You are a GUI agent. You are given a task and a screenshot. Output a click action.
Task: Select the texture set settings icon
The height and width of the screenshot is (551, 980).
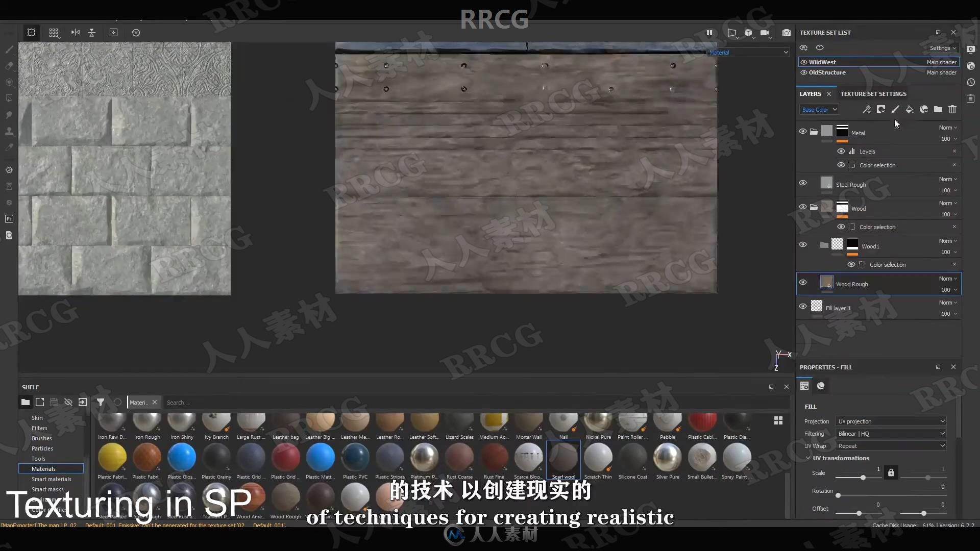873,93
